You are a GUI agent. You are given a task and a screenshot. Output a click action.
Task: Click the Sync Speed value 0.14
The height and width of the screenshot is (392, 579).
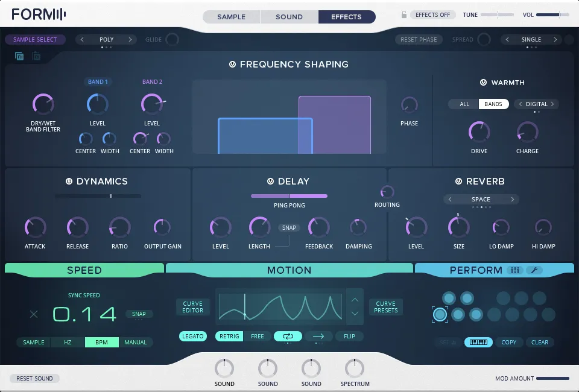(84, 314)
